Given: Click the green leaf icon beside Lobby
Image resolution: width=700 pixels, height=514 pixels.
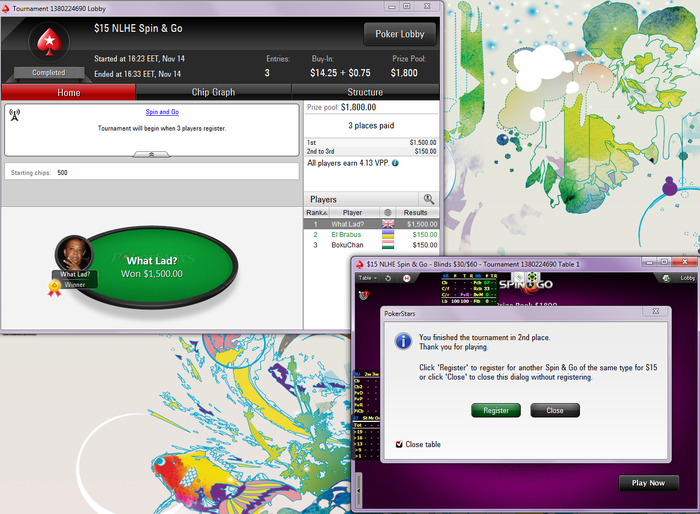Looking at the screenshot, I should 666,278.
